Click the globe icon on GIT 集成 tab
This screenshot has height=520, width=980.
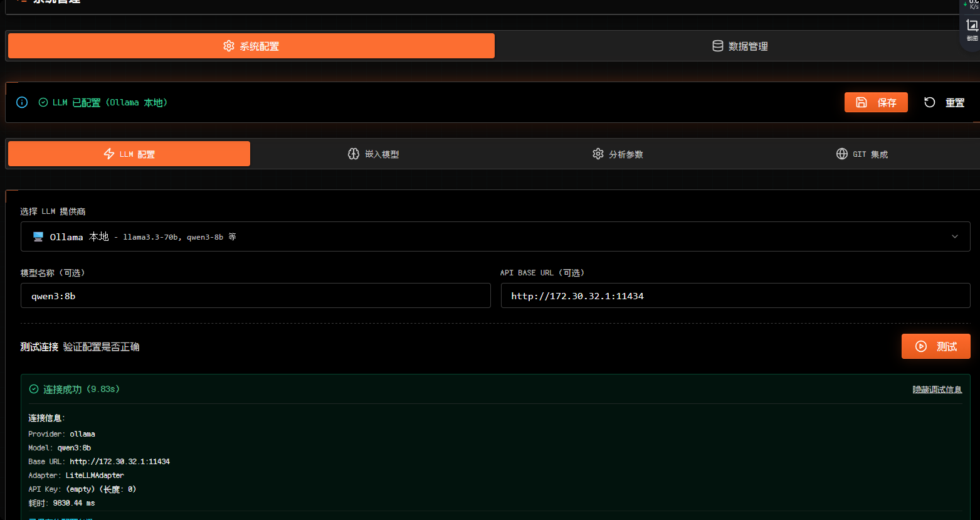(842, 154)
